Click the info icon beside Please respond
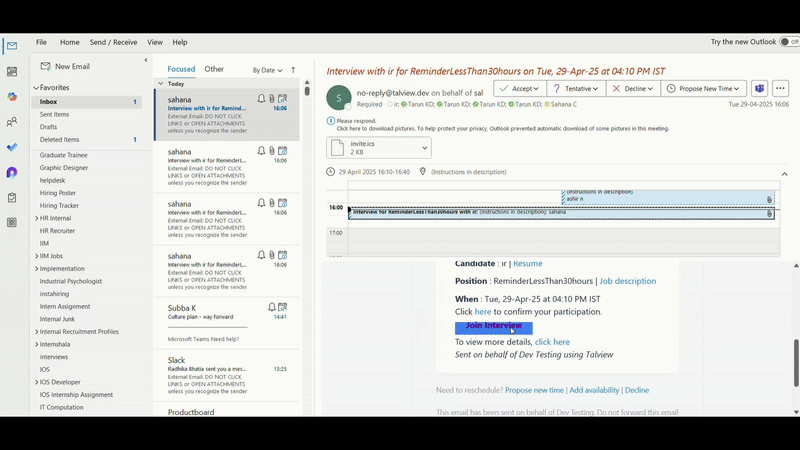 click(331, 121)
